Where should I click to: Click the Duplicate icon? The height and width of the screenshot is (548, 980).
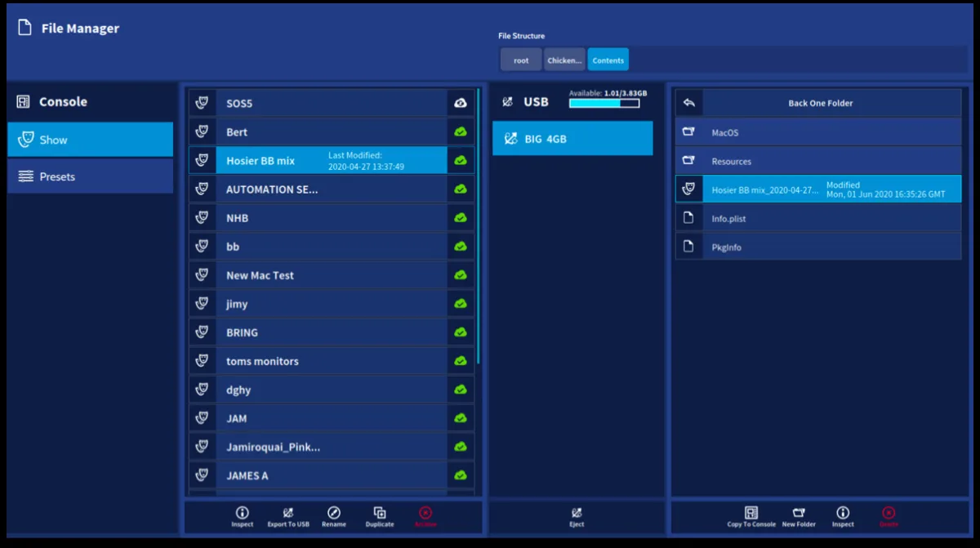click(x=379, y=513)
